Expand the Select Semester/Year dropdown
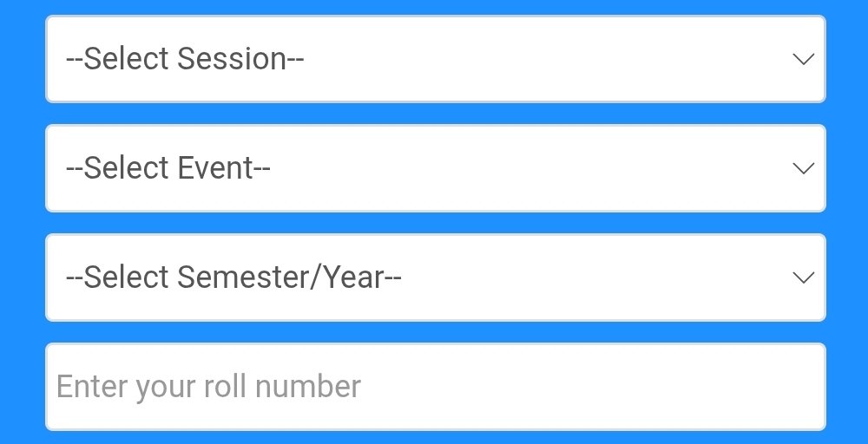Viewport: 868px width, 444px height. click(435, 277)
